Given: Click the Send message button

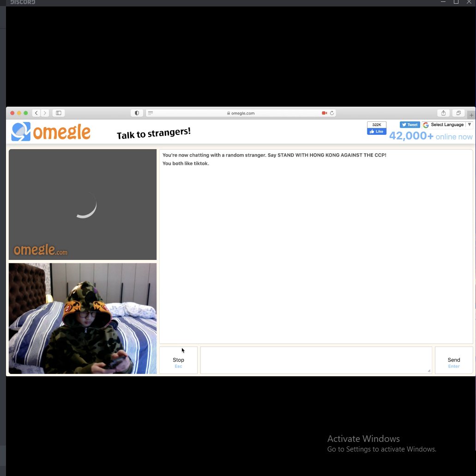Looking at the screenshot, I should tap(454, 360).
